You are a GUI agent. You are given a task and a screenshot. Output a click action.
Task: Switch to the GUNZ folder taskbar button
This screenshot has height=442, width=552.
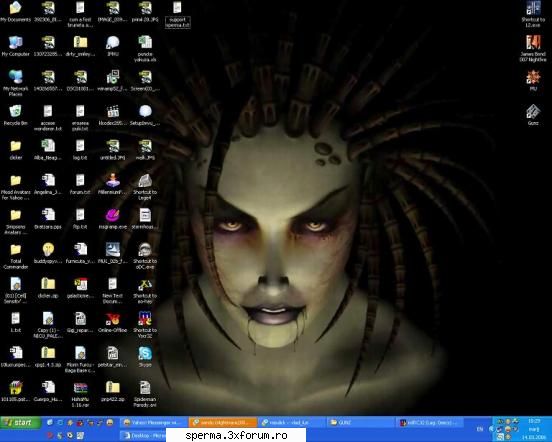pyautogui.click(x=360, y=422)
